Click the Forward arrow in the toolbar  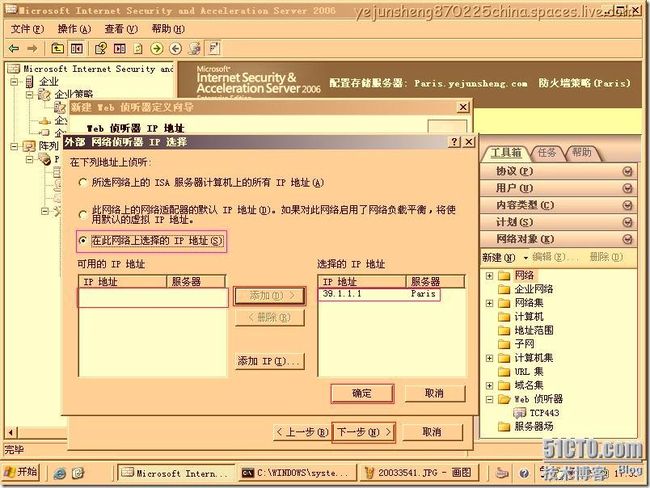point(32,49)
